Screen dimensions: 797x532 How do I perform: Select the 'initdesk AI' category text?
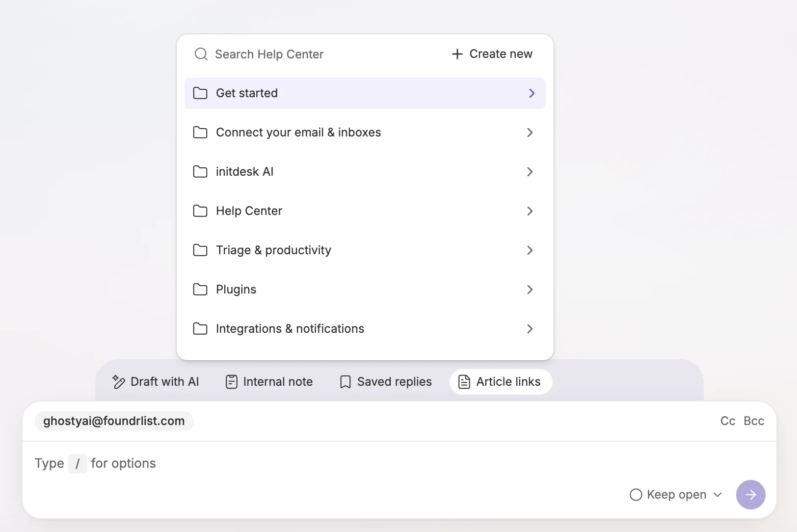coord(245,172)
